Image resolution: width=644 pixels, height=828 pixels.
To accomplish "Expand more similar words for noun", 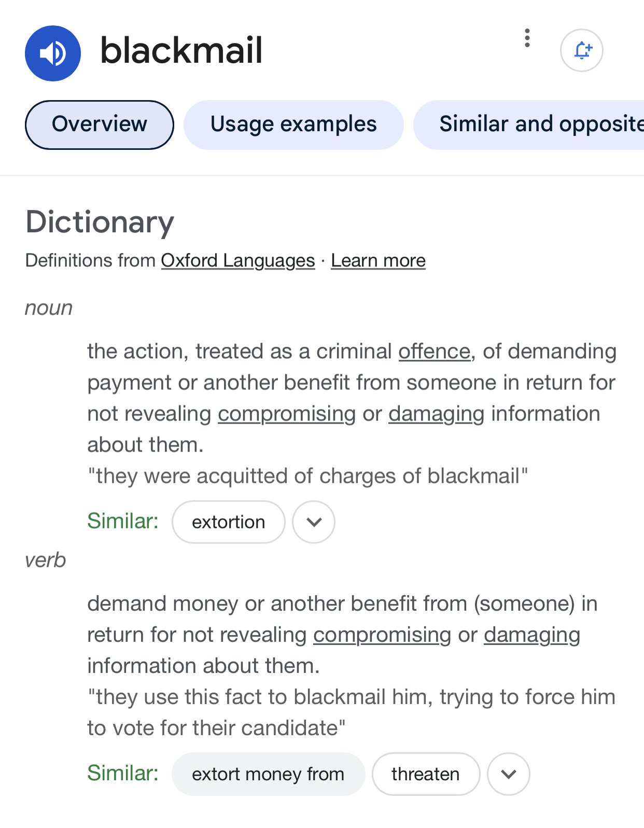I will point(314,522).
